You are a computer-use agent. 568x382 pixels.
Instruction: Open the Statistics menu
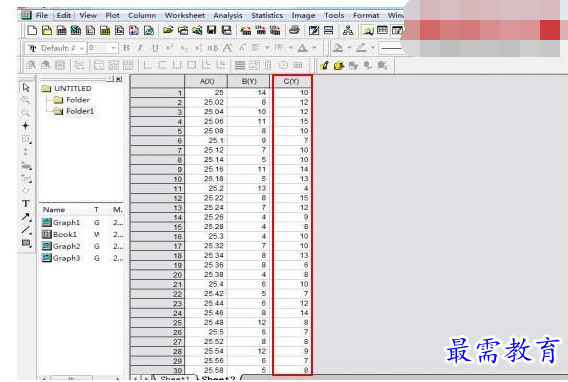[267, 15]
